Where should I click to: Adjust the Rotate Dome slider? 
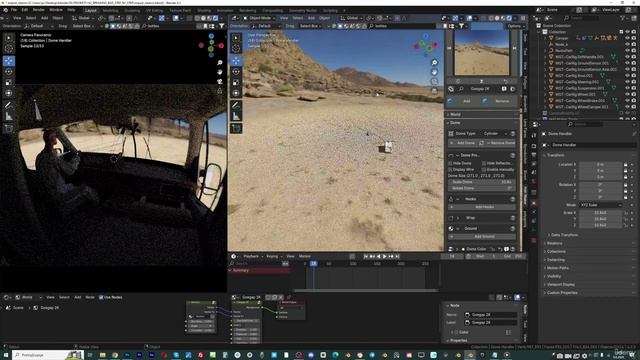point(481,188)
